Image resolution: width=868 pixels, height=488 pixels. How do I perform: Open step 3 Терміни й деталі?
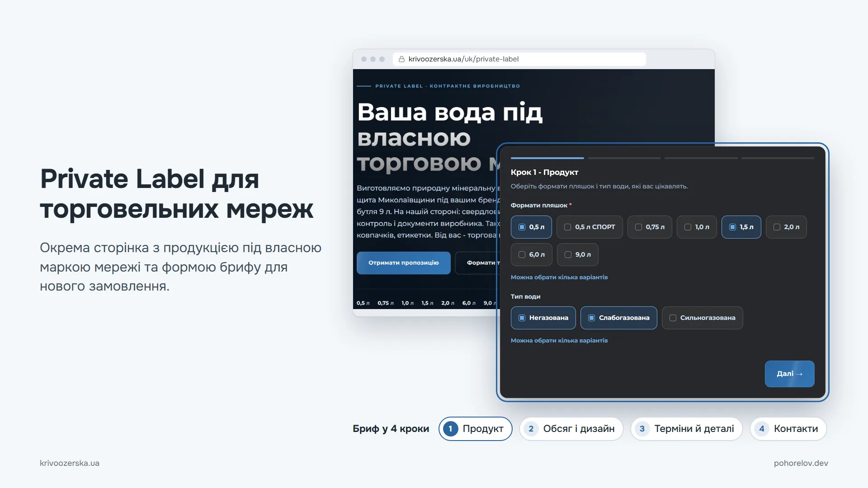(x=686, y=428)
